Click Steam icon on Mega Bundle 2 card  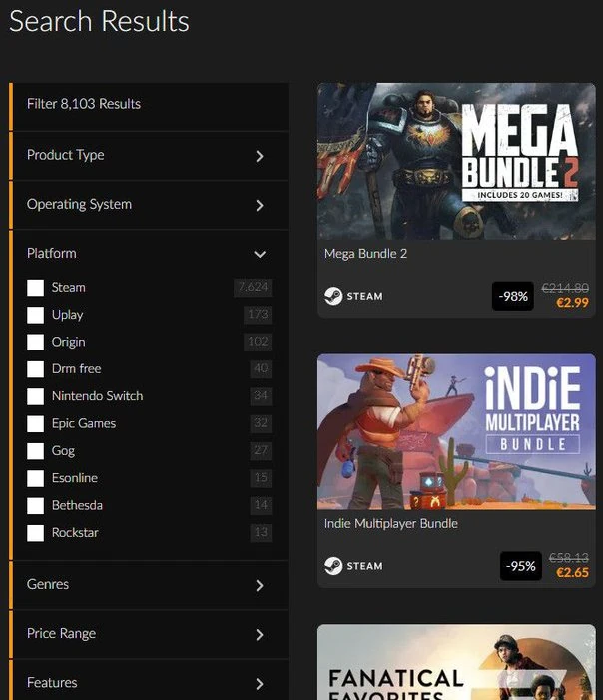point(333,297)
